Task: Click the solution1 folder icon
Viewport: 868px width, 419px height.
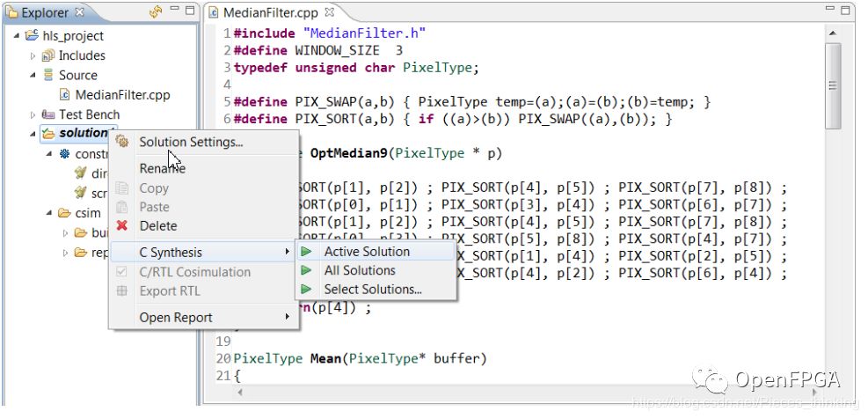Action: 48,134
